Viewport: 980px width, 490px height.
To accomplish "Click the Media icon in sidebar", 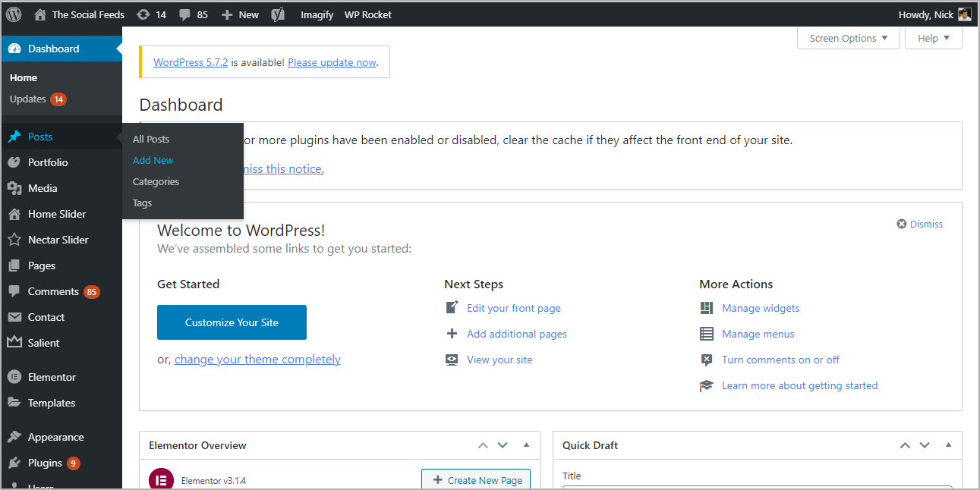I will 14,188.
